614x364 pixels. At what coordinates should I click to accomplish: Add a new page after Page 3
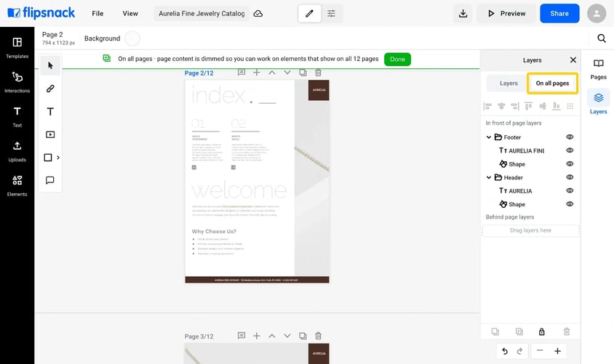[257, 336]
